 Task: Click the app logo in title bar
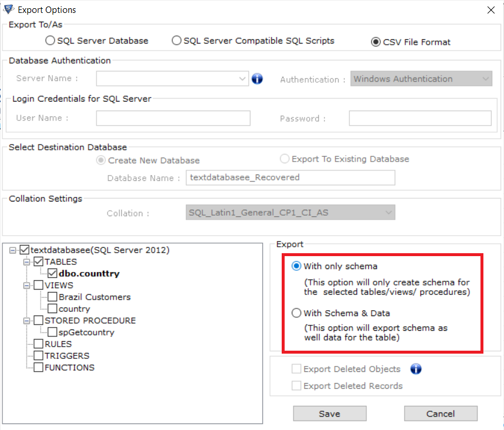coord(9,9)
